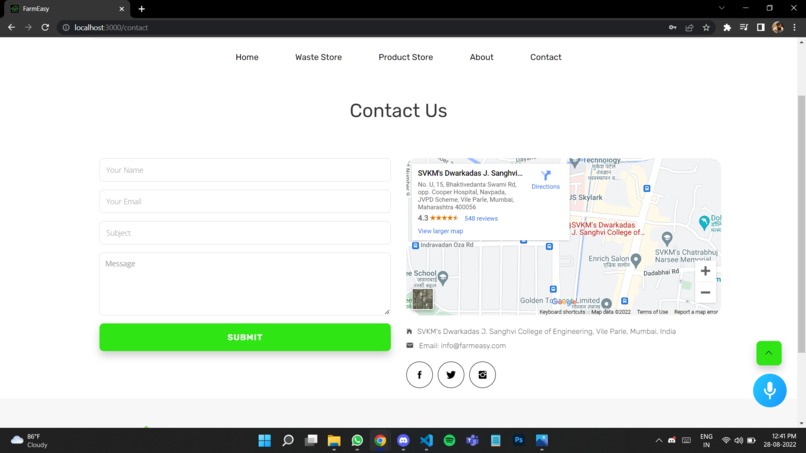
Task: Open a new browser tab
Action: coord(141,9)
